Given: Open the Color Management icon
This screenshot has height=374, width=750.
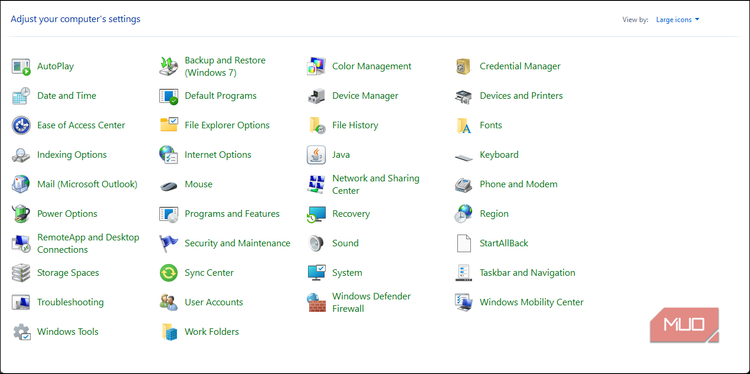Looking at the screenshot, I should point(316,66).
